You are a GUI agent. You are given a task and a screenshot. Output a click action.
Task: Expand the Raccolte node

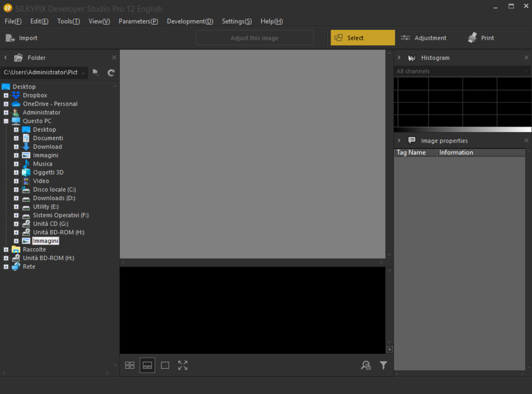6,249
